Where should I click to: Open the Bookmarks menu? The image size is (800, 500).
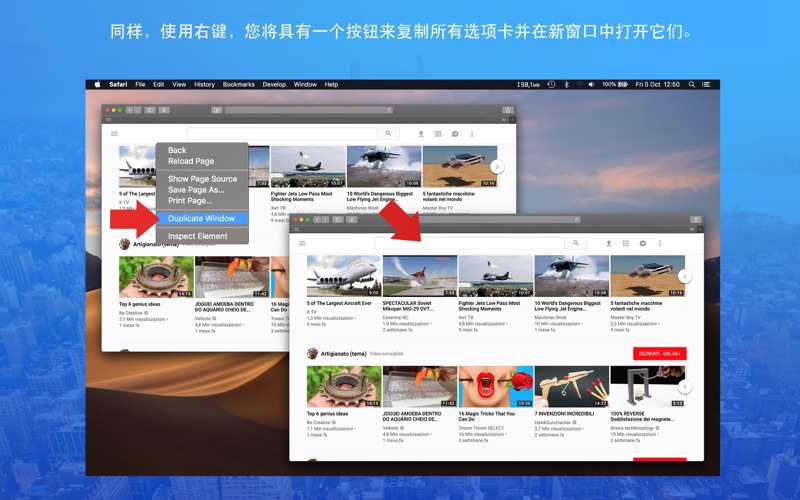[238, 85]
